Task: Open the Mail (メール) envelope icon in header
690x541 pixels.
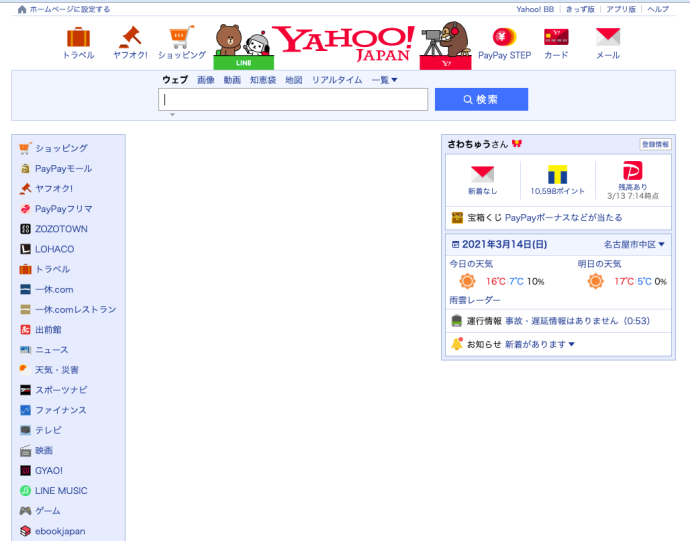Action: coord(607,38)
